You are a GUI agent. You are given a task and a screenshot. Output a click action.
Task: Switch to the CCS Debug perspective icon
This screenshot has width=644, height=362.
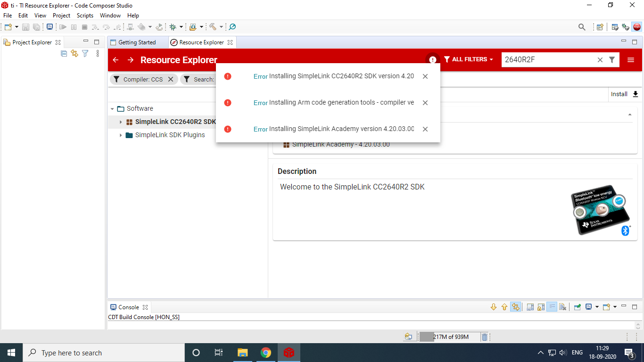(x=626, y=27)
